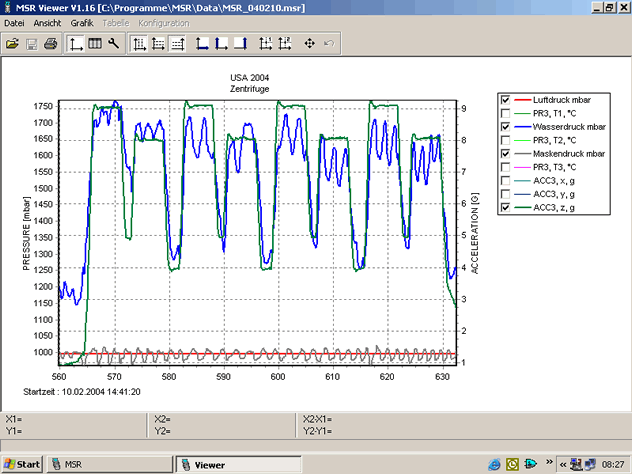Click the open file folder icon

pyautogui.click(x=12, y=44)
